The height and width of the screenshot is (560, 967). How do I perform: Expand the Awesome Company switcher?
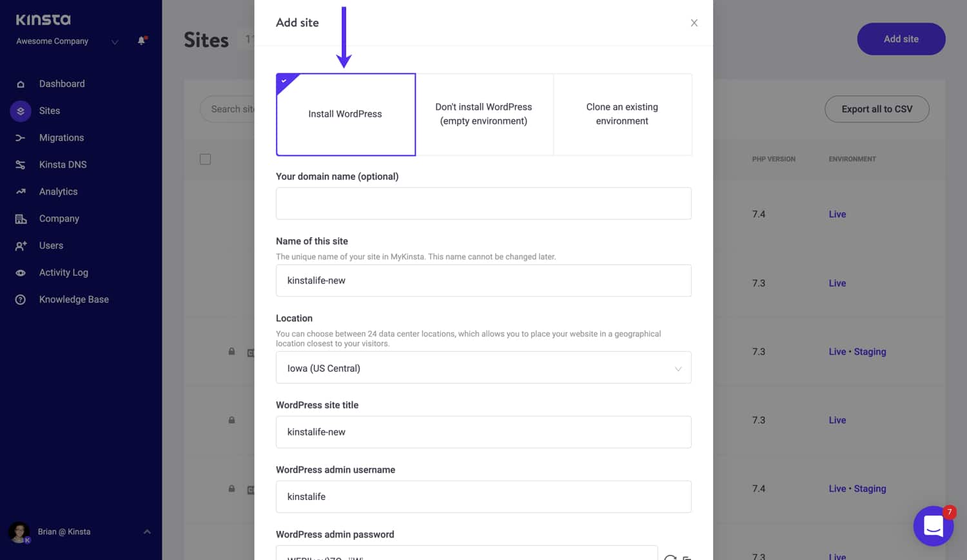pos(115,42)
